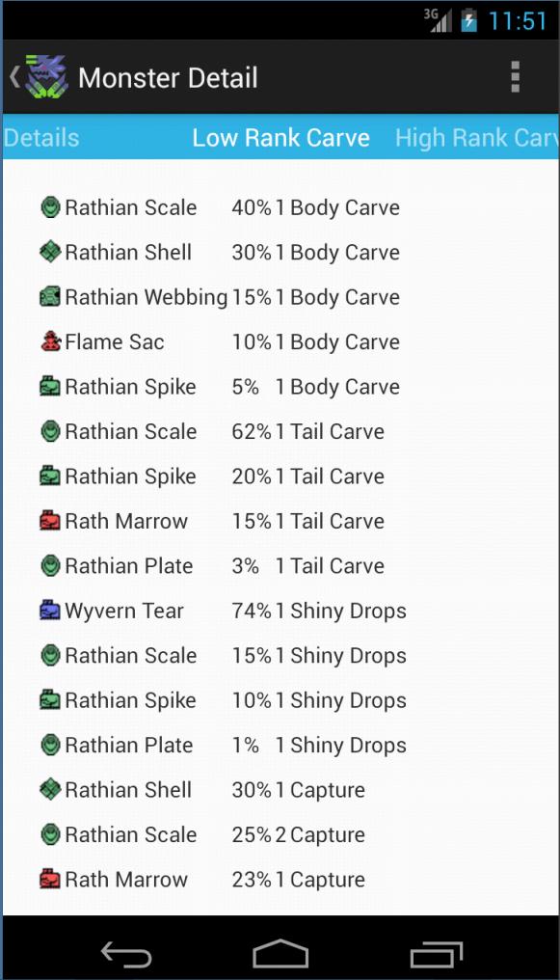Tap the red Flame Sac icon

[x=50, y=341]
